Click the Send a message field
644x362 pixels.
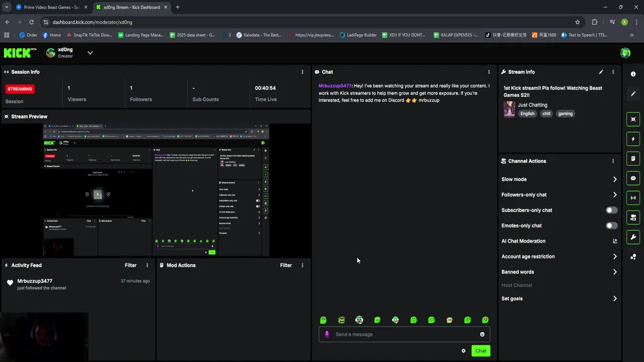(x=405, y=334)
